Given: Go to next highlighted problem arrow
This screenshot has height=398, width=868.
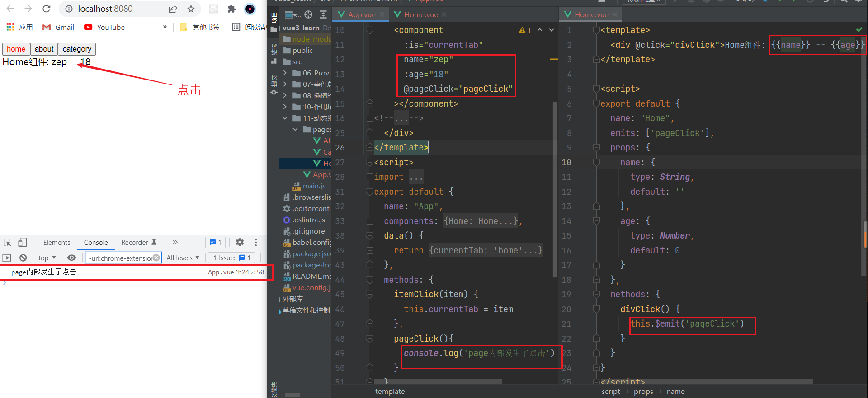Looking at the screenshot, I should 552,30.
